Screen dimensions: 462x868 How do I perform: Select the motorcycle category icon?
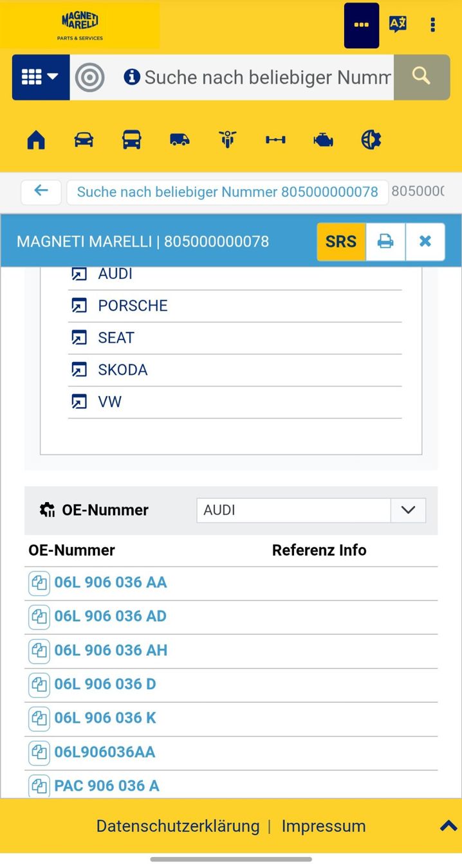pos(228,140)
